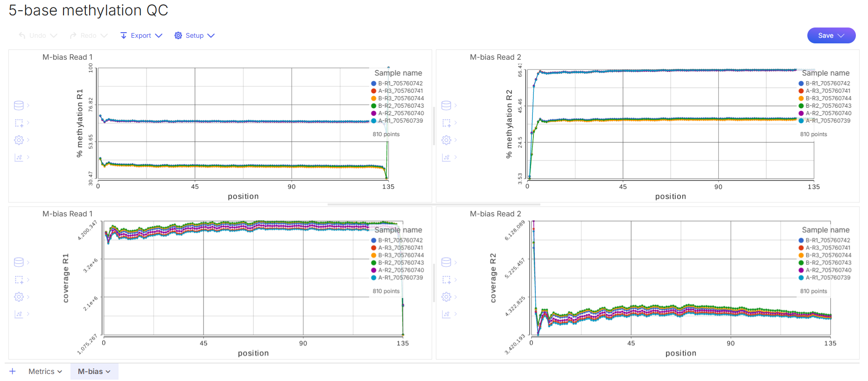
Task: Open the data icon beside the methylation R1 chart
Action: (x=19, y=105)
